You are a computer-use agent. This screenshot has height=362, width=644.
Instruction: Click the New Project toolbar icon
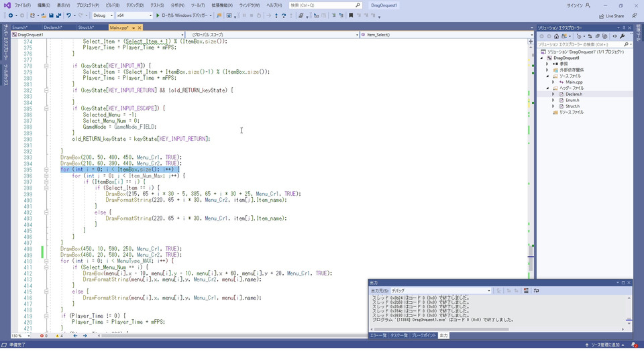click(x=32, y=15)
